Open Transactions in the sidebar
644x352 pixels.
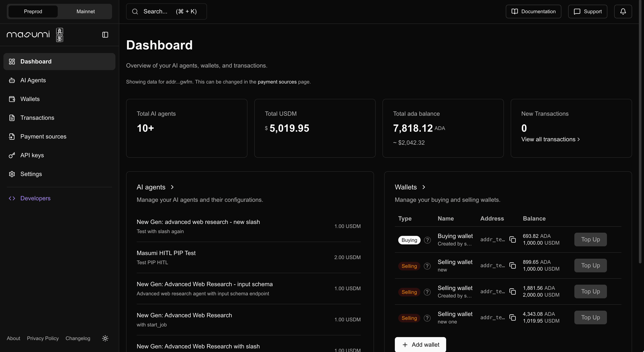[59, 118]
